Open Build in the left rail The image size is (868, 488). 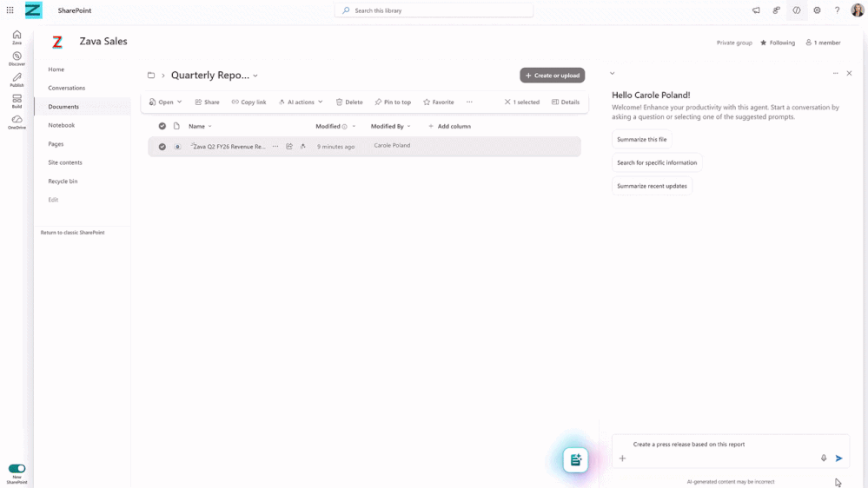pyautogui.click(x=17, y=101)
